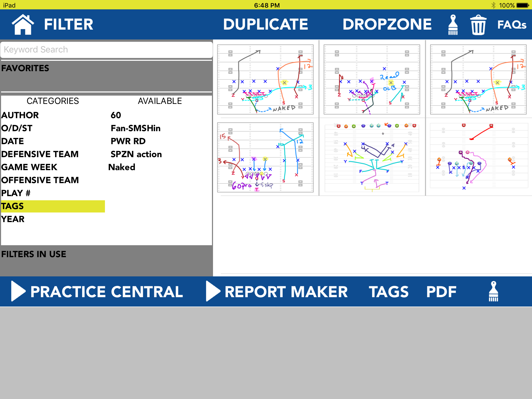Click the top bar brush clear icon
Viewport: 532px width, 399px height.
(x=453, y=25)
